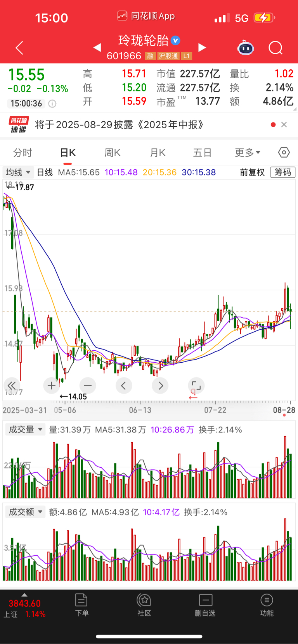
Task: Tap the 同花顺速递 logo
Action: point(19,125)
